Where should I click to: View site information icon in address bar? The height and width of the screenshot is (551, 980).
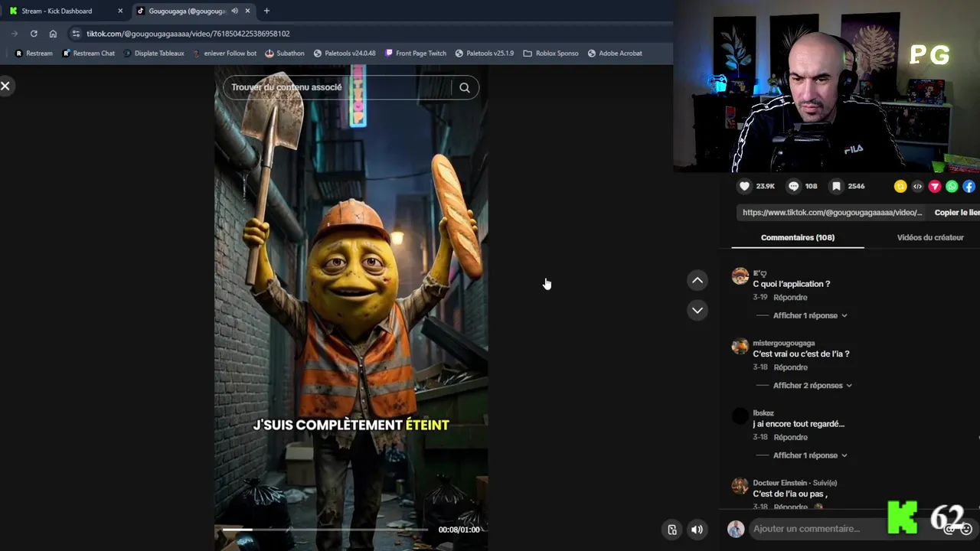[x=75, y=34]
